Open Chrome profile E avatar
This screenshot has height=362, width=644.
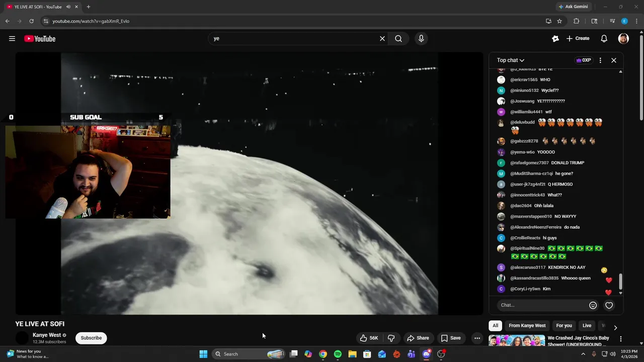pyautogui.click(x=624, y=21)
